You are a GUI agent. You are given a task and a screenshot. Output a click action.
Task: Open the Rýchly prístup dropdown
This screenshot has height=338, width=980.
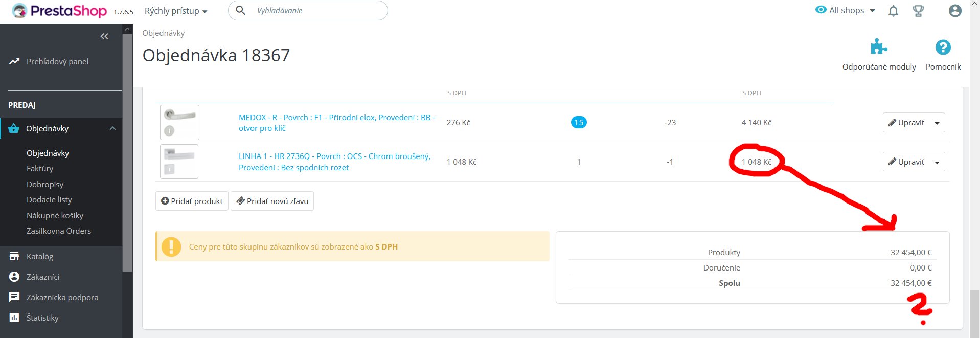coord(175,11)
